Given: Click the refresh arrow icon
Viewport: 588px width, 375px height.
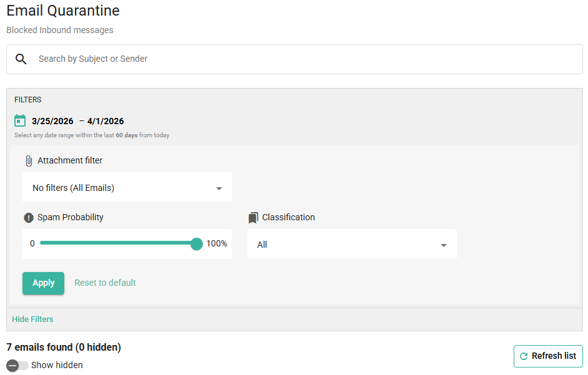Looking at the screenshot, I should [524, 356].
